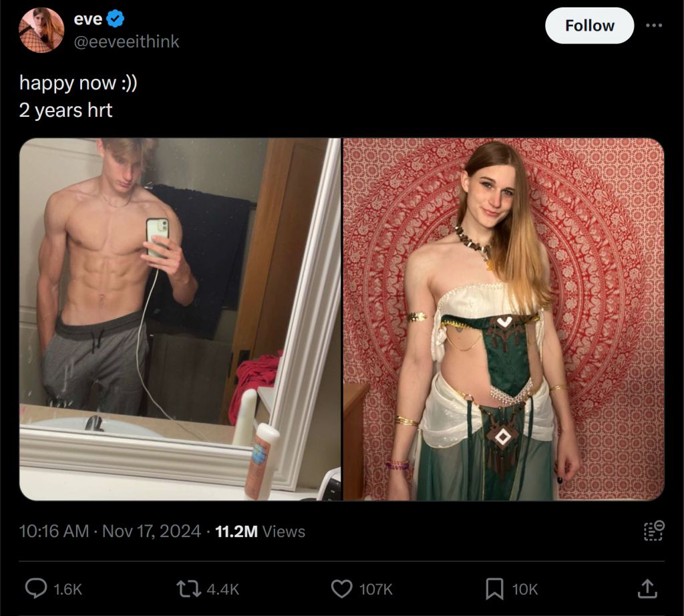This screenshot has width=684, height=616.
Task: Open the @eeveeithink handle link
Action: (x=126, y=41)
